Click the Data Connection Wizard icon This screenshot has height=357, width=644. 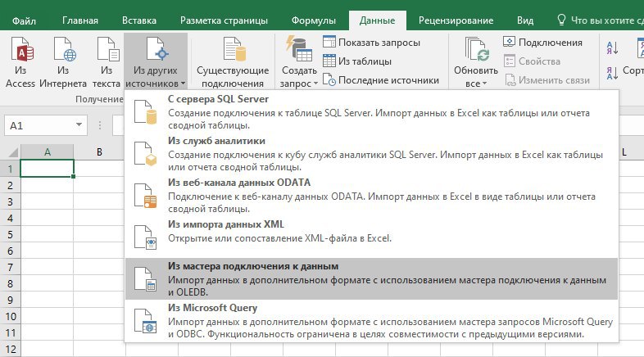click(145, 279)
